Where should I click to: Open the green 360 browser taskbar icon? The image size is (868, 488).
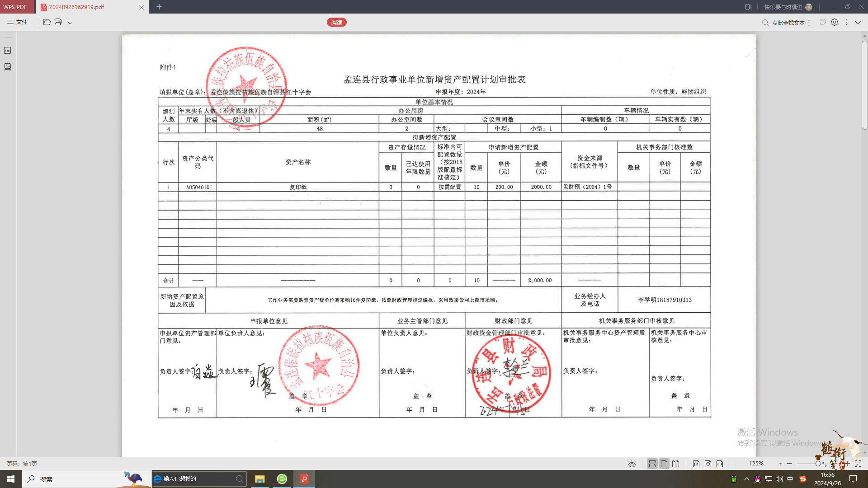point(282,479)
